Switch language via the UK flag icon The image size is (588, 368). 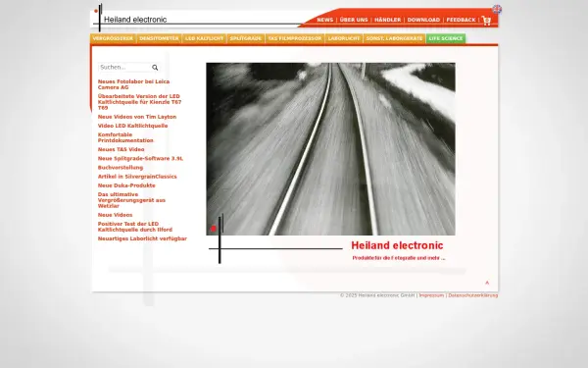[x=497, y=10]
